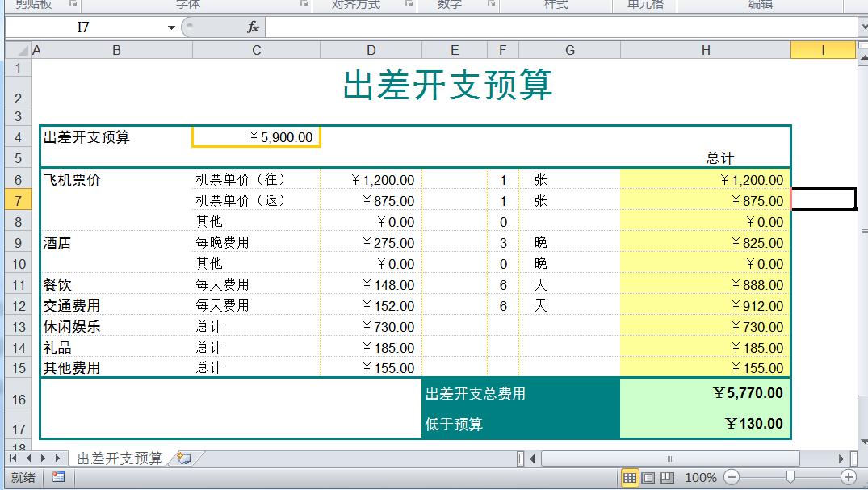Click the Zoom In plus button
The height and width of the screenshot is (490, 868).
click(x=846, y=477)
